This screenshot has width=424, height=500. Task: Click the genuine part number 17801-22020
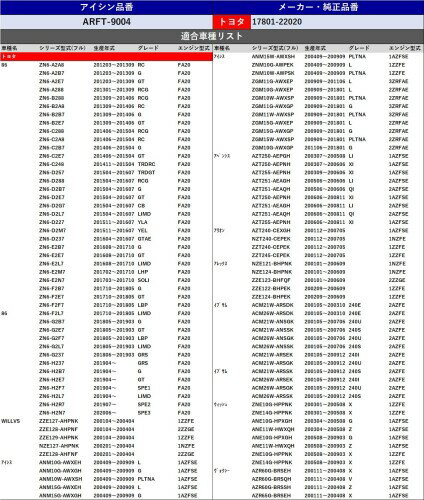(x=277, y=22)
